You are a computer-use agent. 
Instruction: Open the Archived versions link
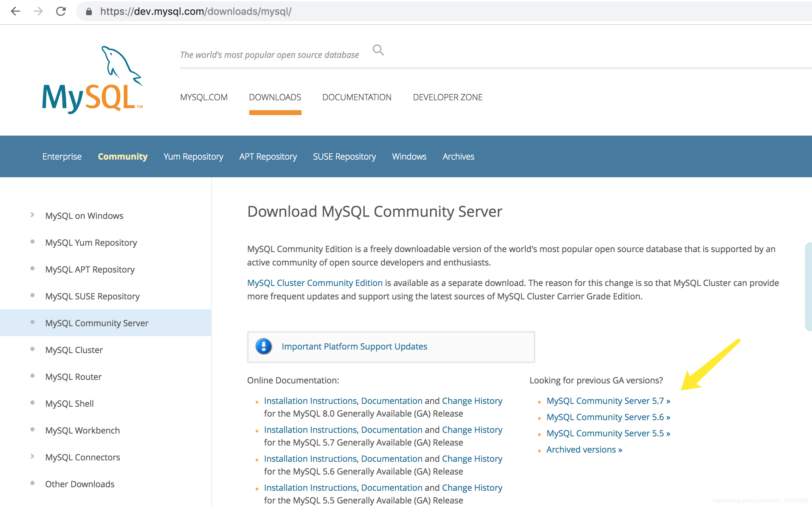pyautogui.click(x=584, y=449)
